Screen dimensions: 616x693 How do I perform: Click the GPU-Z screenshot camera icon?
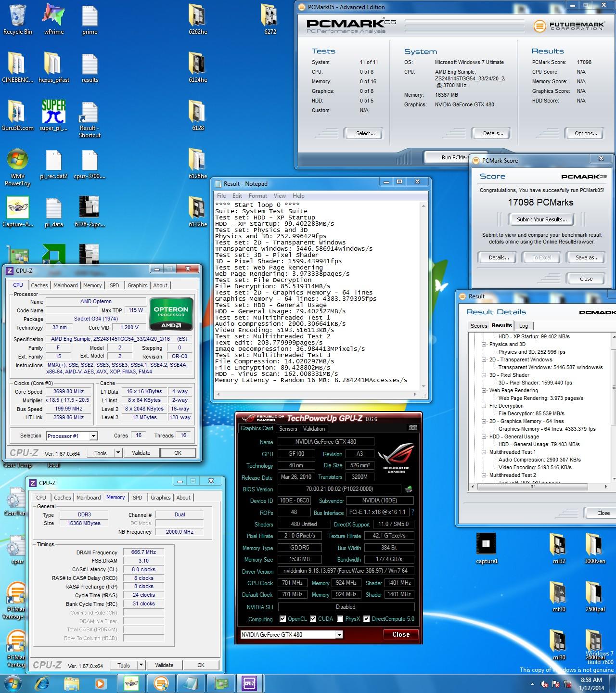tap(412, 428)
